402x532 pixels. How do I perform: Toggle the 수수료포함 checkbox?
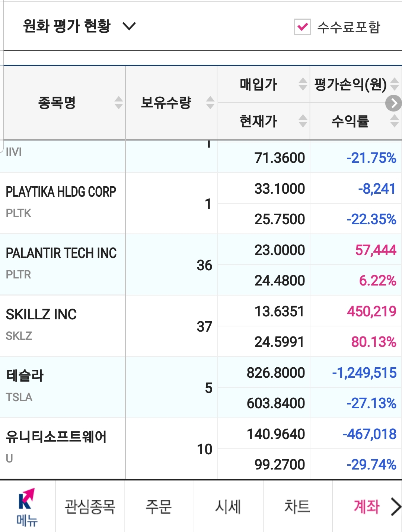tap(302, 27)
